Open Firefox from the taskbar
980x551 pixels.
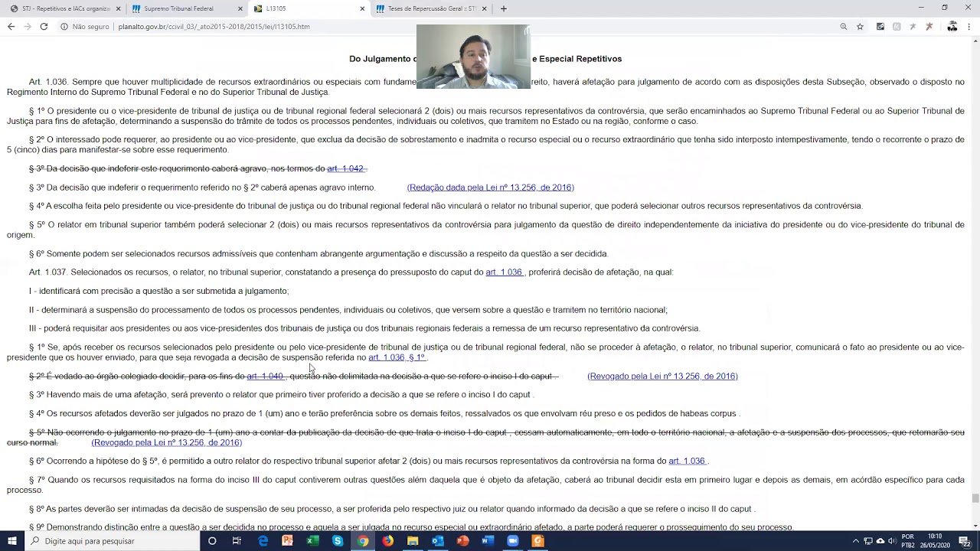click(x=388, y=541)
